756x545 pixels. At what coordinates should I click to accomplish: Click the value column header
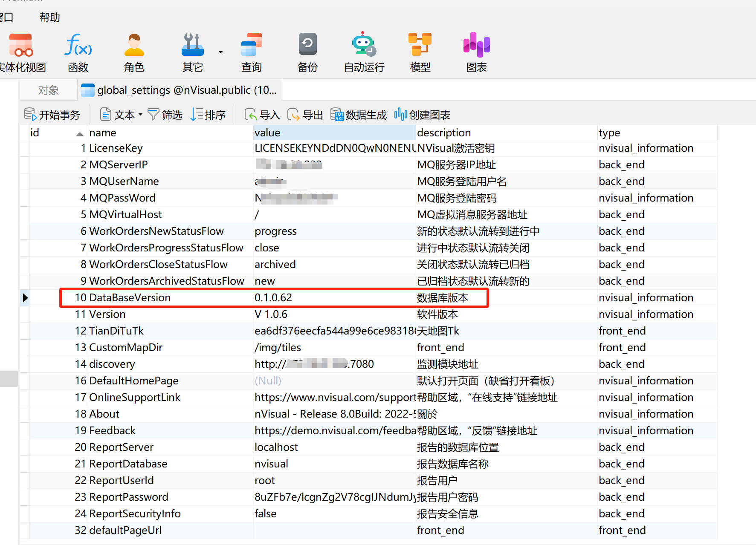[x=335, y=133]
